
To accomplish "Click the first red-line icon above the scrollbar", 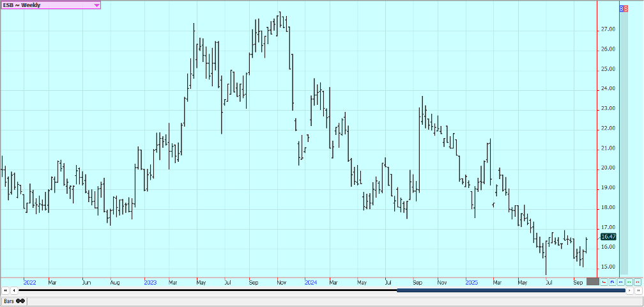I will coord(604,281).
